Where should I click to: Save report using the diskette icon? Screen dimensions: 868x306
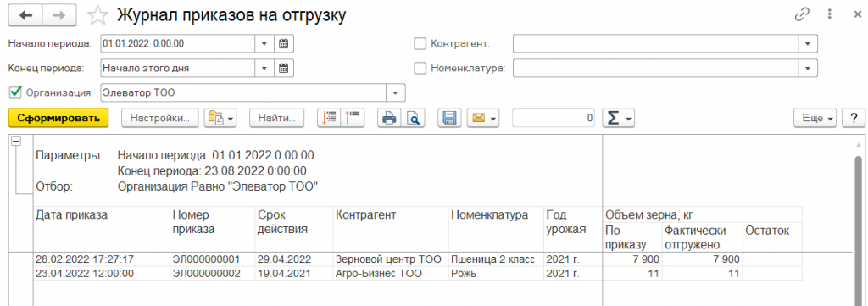449,118
